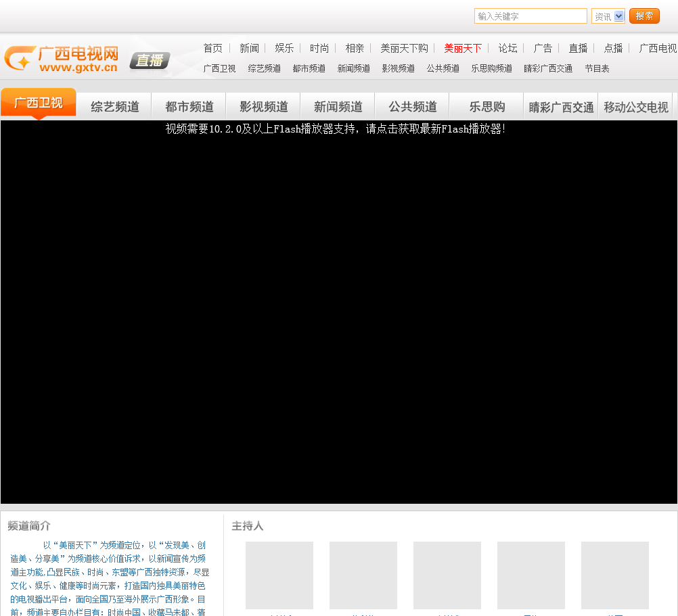The height and width of the screenshot is (616, 678).
Task: Switch to the 移动公交电视 channel tab
Action: (635, 106)
